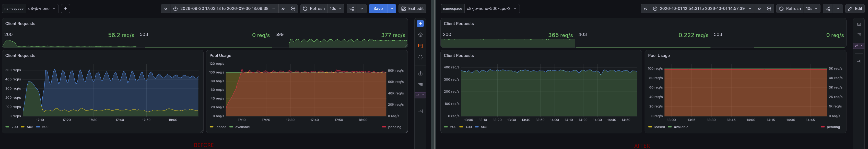Image resolution: width=868 pixels, height=149 pixels.
Task: Add variable with plus button next to c8-jb-none
Action: pos(65,9)
